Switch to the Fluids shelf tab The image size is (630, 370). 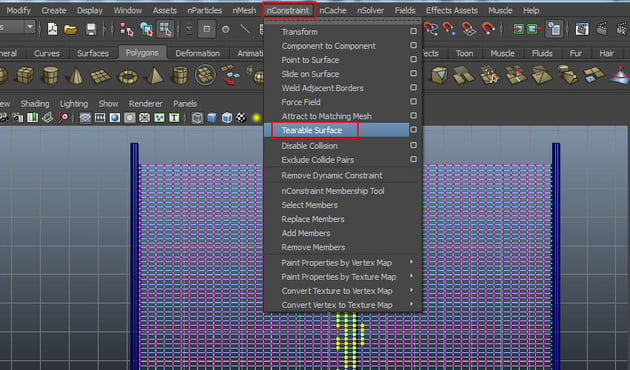tap(542, 53)
